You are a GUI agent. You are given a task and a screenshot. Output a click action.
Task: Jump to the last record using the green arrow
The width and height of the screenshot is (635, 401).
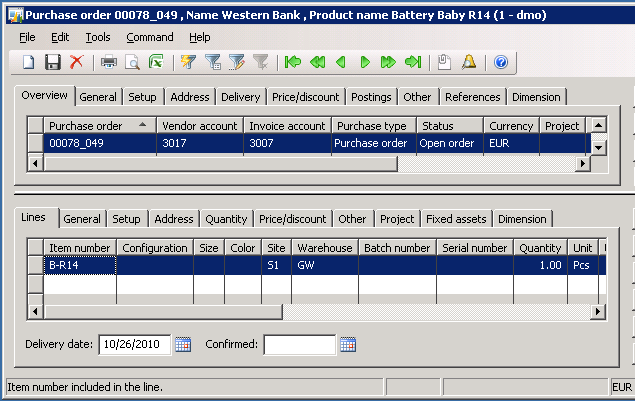413,62
